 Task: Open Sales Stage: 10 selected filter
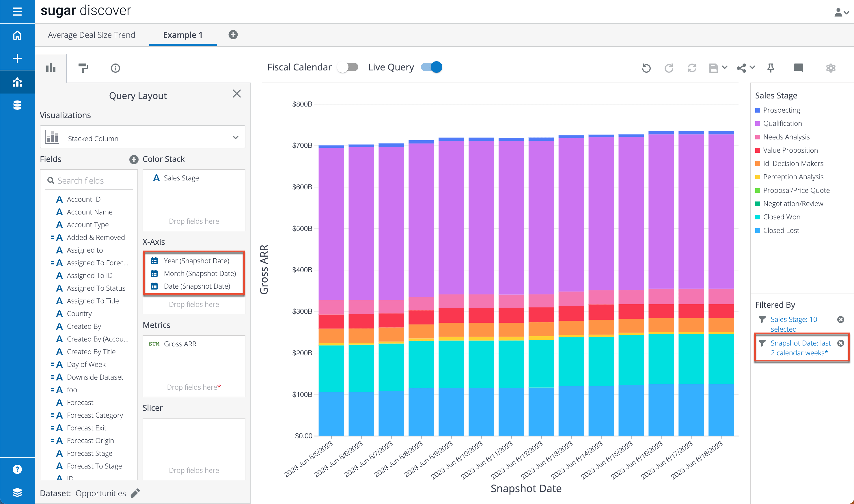tap(794, 324)
